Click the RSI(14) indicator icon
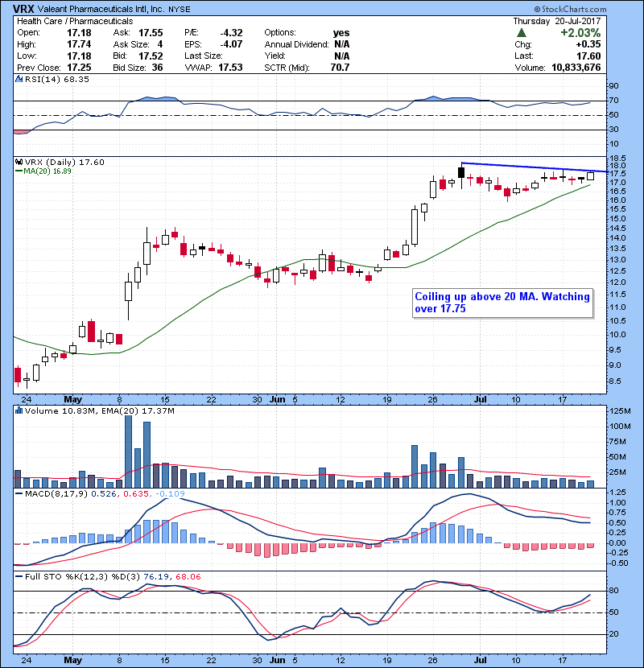The width and height of the screenshot is (644, 668). 19,79
